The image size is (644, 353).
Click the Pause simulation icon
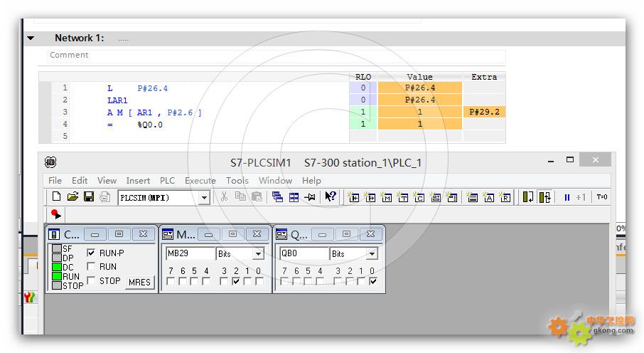pos(567,197)
